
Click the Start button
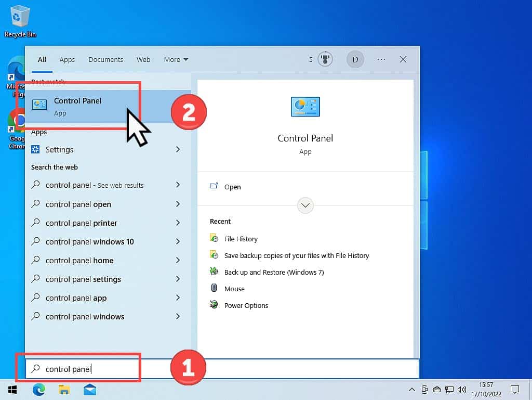pyautogui.click(x=11, y=389)
